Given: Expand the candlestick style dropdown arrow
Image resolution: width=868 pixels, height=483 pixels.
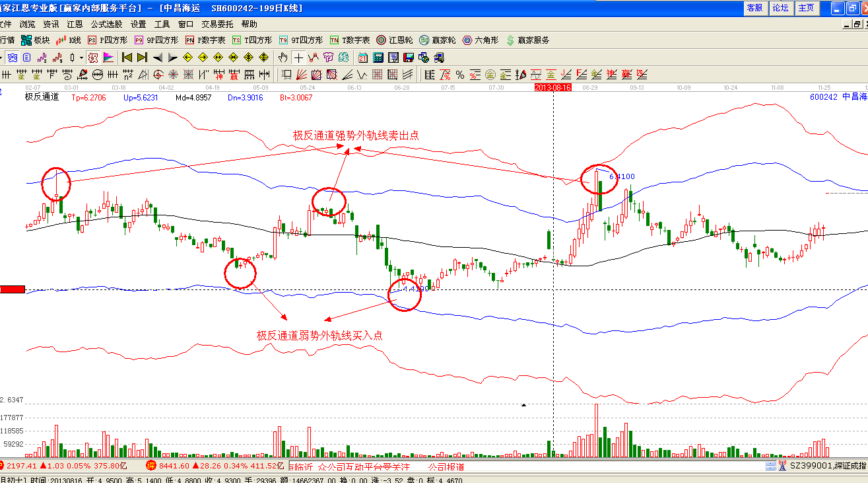Looking at the screenshot, I should (82, 57).
